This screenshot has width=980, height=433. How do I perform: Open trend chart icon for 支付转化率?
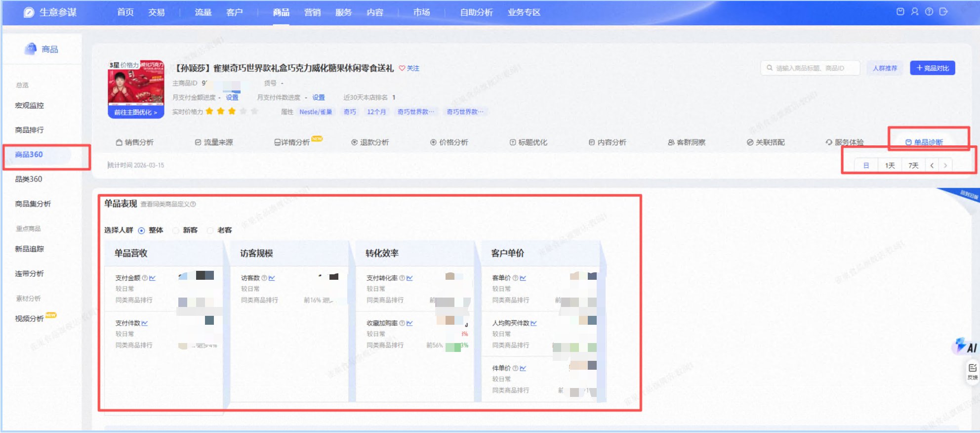point(410,278)
